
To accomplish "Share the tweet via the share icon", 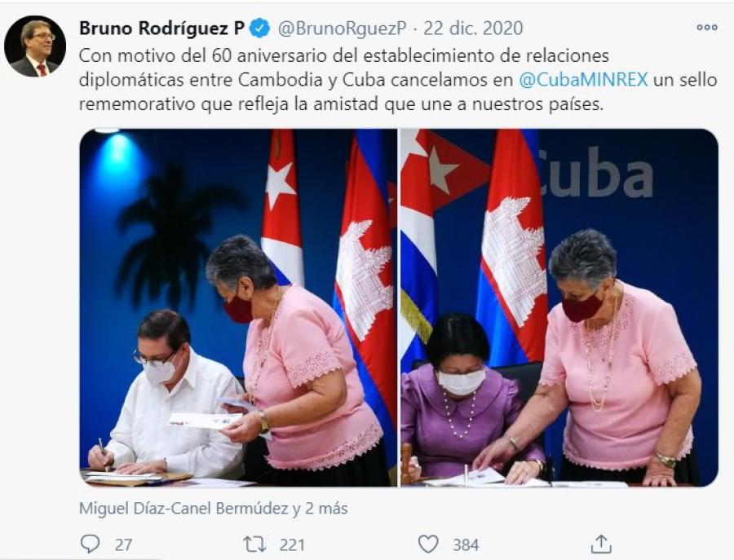I will (x=602, y=544).
